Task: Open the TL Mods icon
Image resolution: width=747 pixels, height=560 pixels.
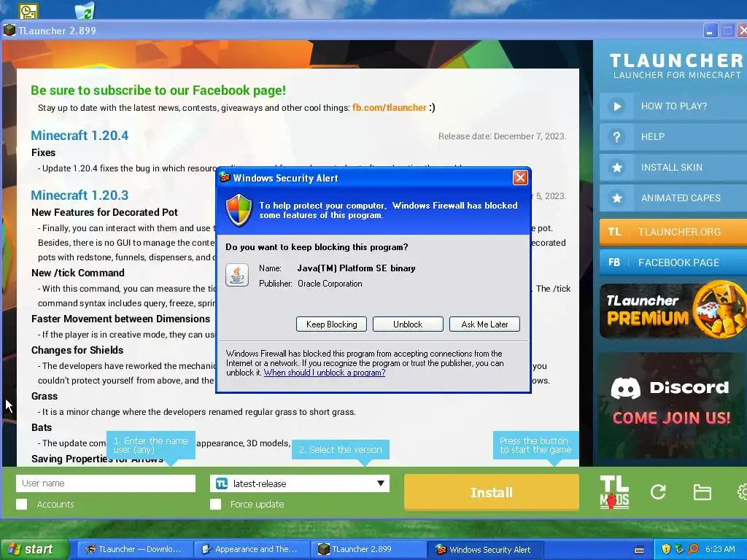Action: 614,492
